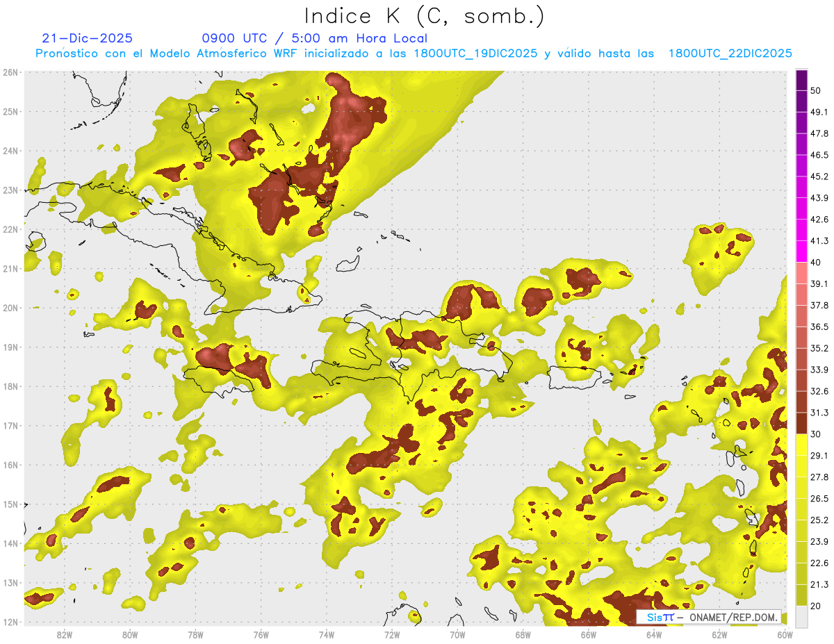Click longitude axis label "62W"
Viewport: 834px width, 644px height.
click(x=719, y=634)
